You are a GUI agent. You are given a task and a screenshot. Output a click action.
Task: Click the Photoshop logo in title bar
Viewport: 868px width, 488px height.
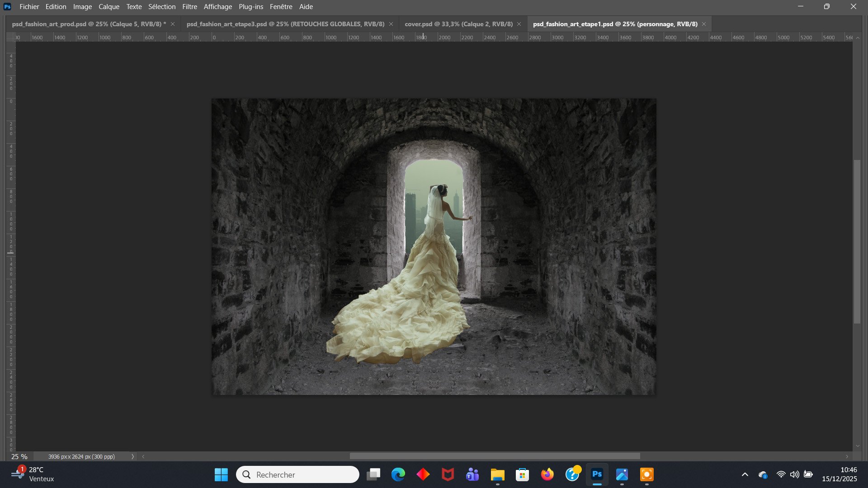click(x=7, y=6)
